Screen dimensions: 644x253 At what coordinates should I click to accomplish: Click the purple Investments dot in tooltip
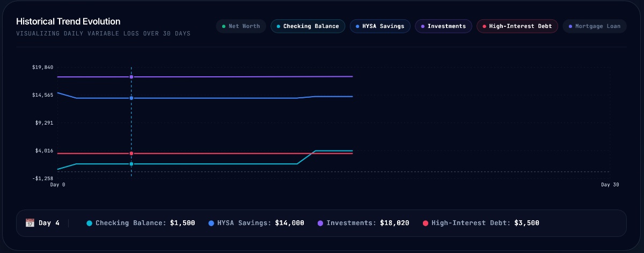(320, 223)
